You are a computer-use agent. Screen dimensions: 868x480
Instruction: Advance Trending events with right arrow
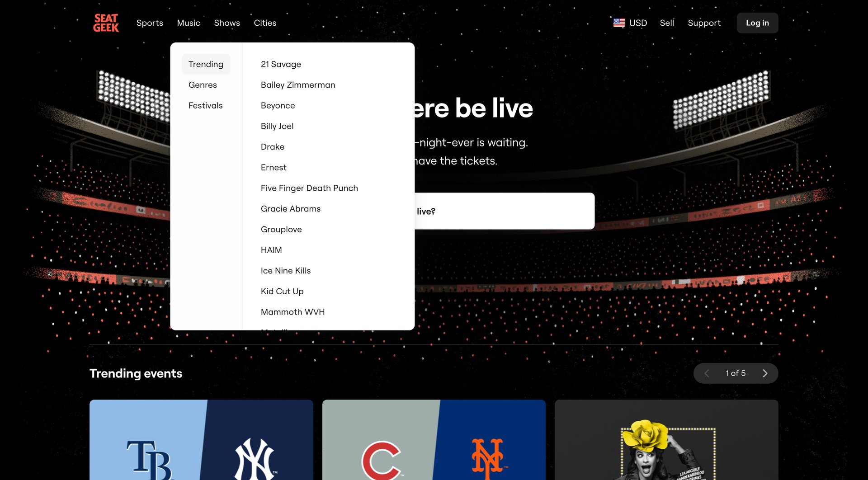[765, 373]
